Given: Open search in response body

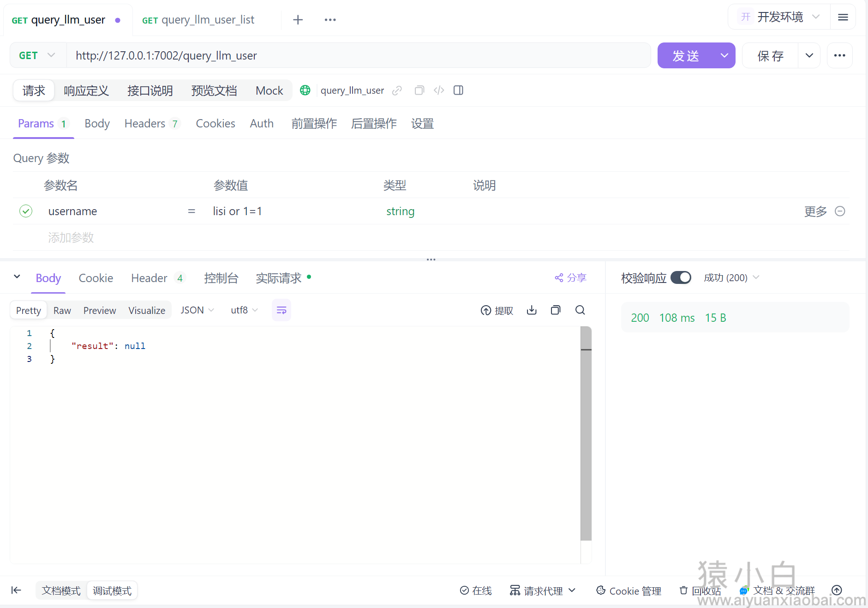Looking at the screenshot, I should [580, 310].
